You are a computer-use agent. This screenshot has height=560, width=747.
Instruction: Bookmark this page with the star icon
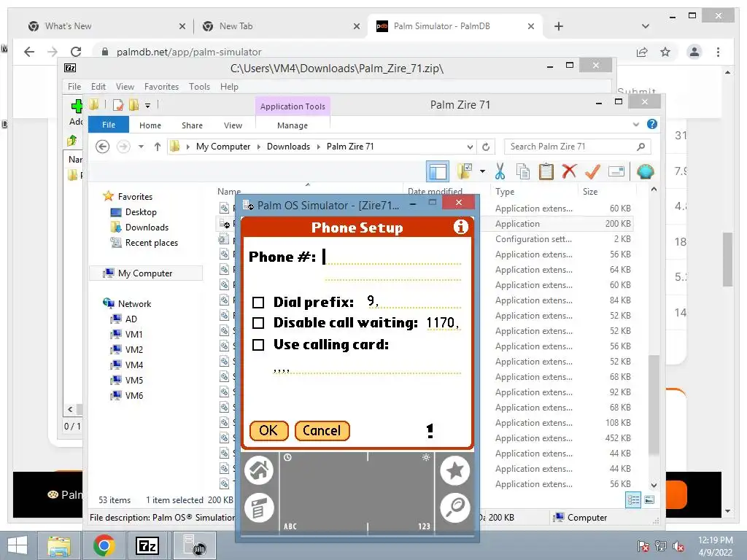(665, 52)
